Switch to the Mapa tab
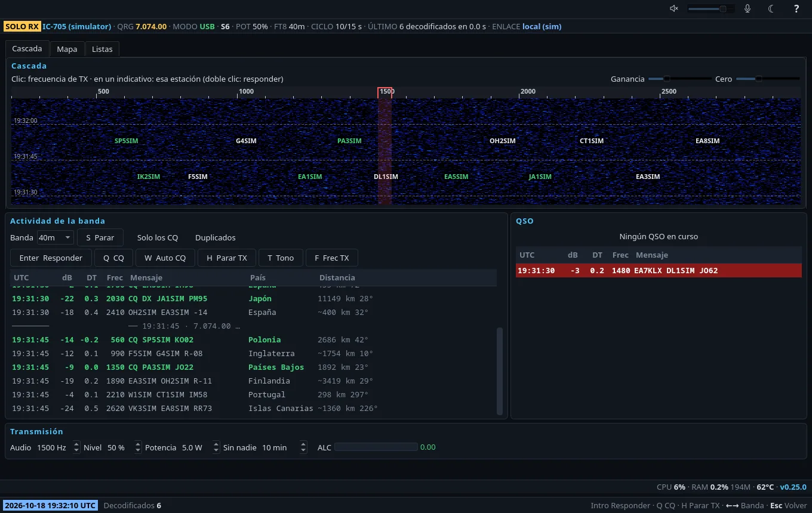 click(x=67, y=49)
